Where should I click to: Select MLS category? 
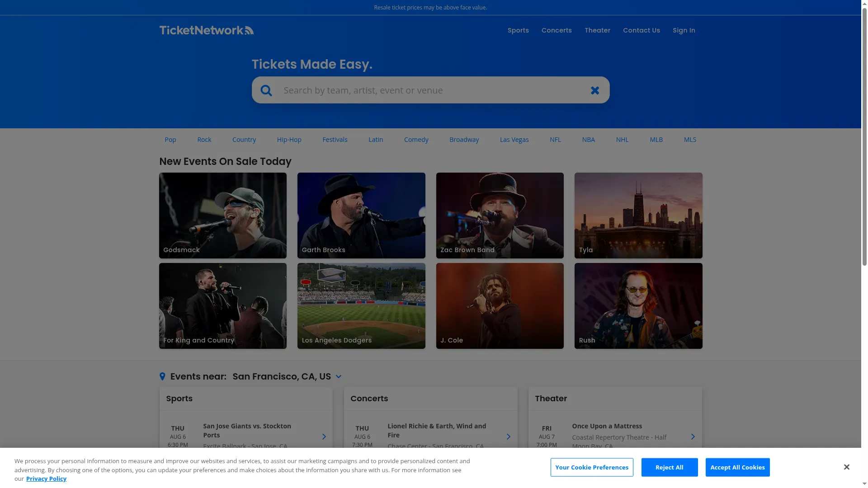point(690,140)
